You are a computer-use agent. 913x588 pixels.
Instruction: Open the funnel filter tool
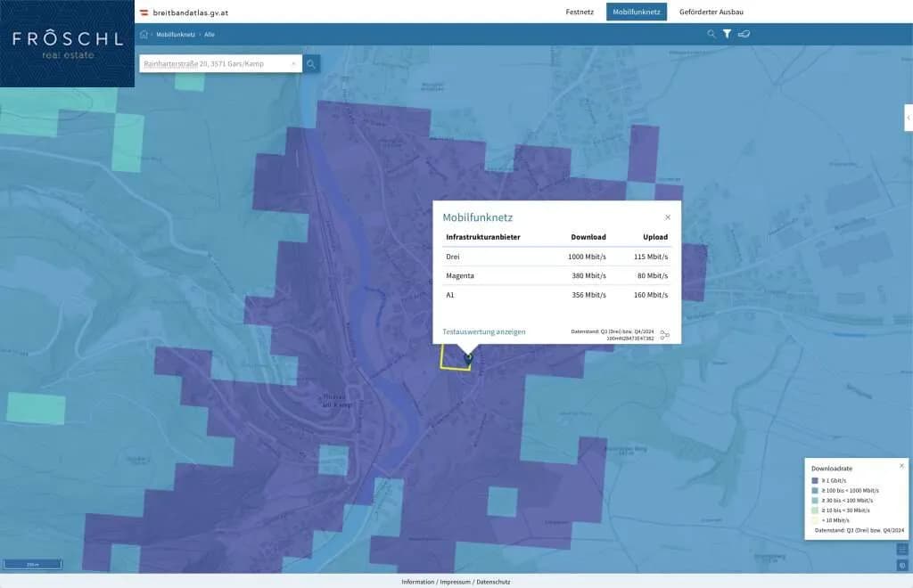pos(728,34)
